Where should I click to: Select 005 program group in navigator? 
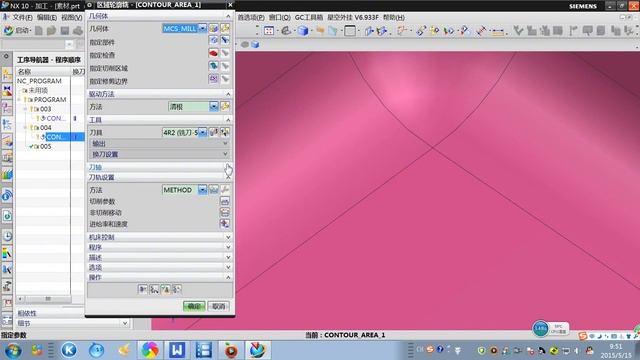[x=45, y=146]
